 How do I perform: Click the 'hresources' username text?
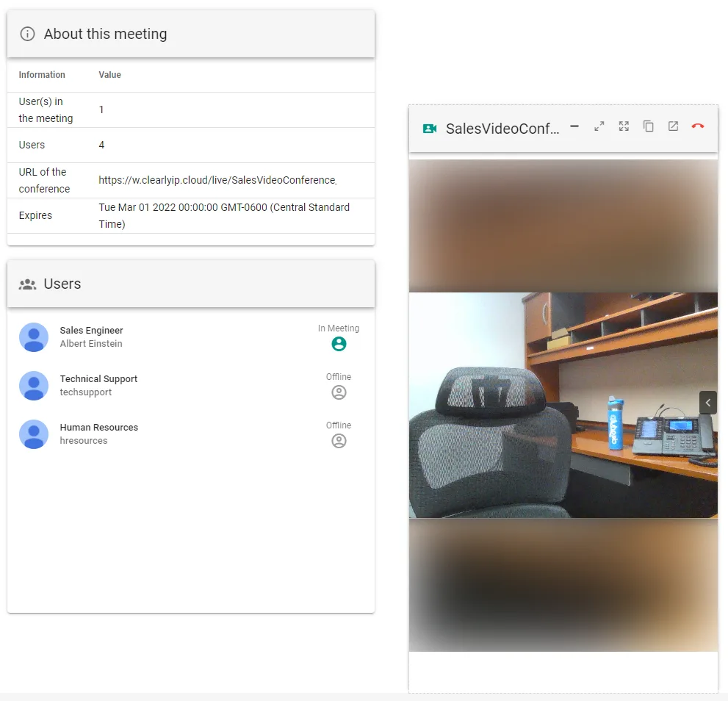(x=84, y=441)
